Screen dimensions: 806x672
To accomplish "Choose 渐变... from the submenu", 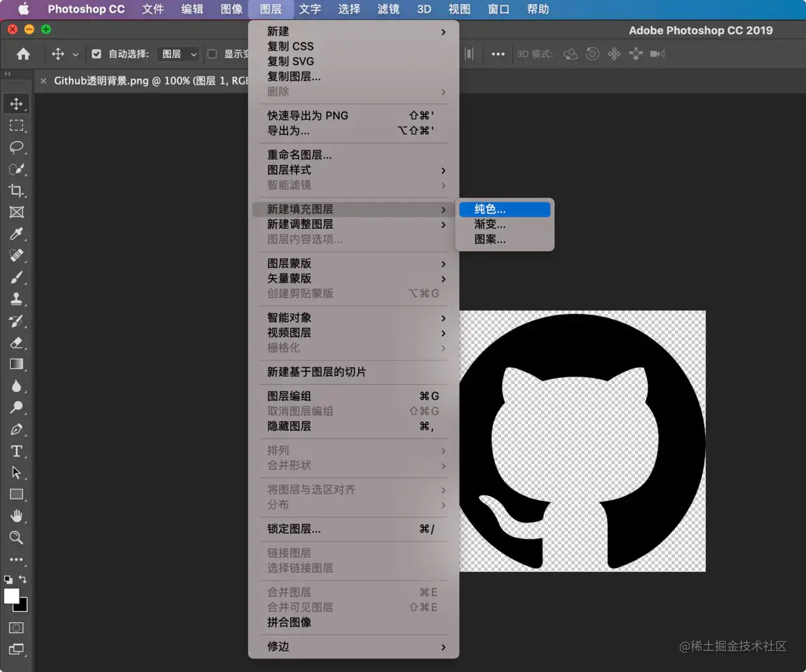I will point(504,224).
